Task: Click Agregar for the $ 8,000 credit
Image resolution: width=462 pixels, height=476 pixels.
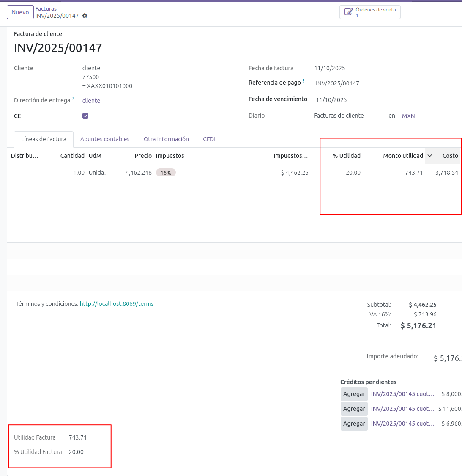Action: pyautogui.click(x=354, y=394)
